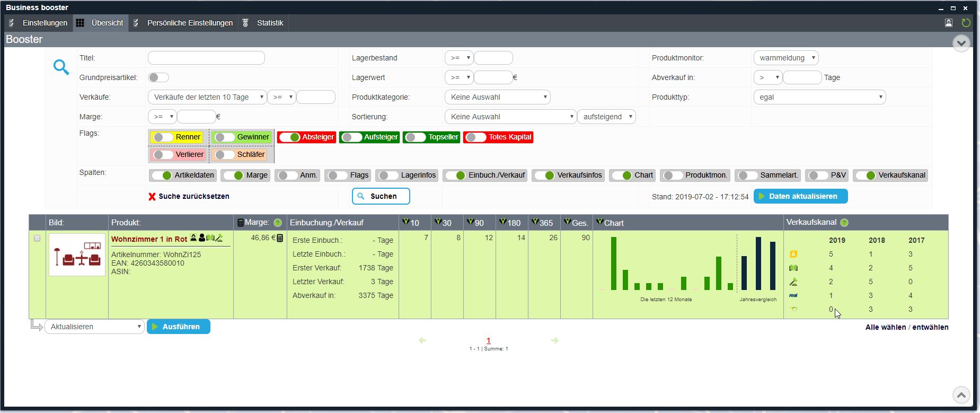Open margin calculator icon beside 46,86 €

[280, 238]
